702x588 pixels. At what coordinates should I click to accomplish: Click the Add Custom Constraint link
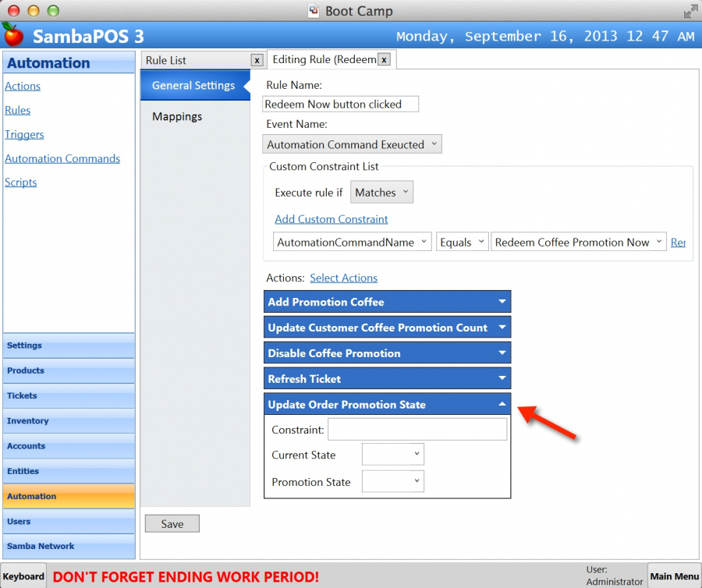coord(331,219)
